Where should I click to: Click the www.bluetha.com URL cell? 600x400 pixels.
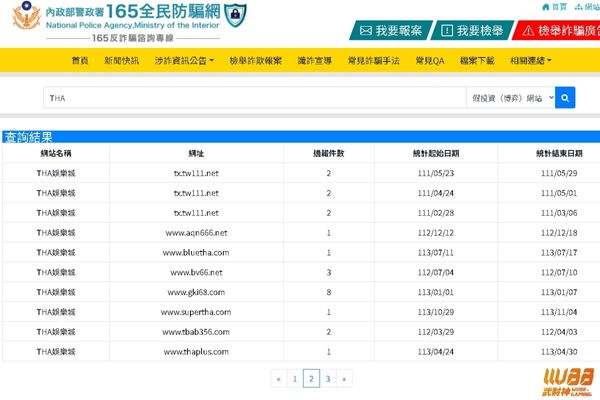click(196, 253)
